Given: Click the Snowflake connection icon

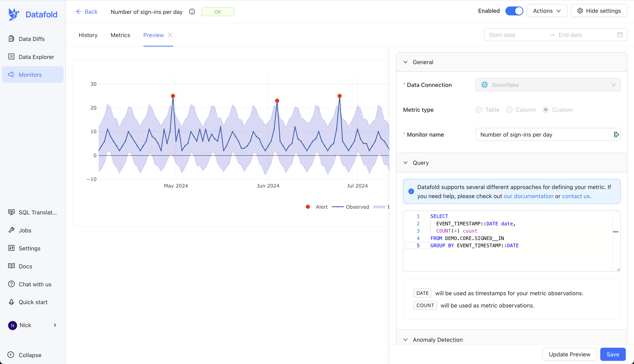Looking at the screenshot, I should [485, 85].
